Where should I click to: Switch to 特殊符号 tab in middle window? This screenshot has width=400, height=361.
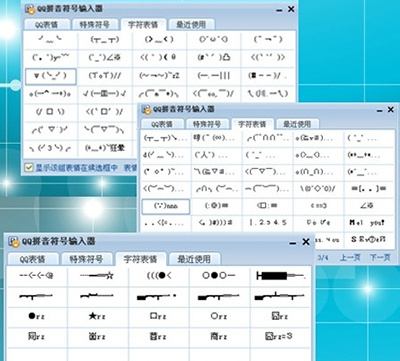[x=207, y=124]
